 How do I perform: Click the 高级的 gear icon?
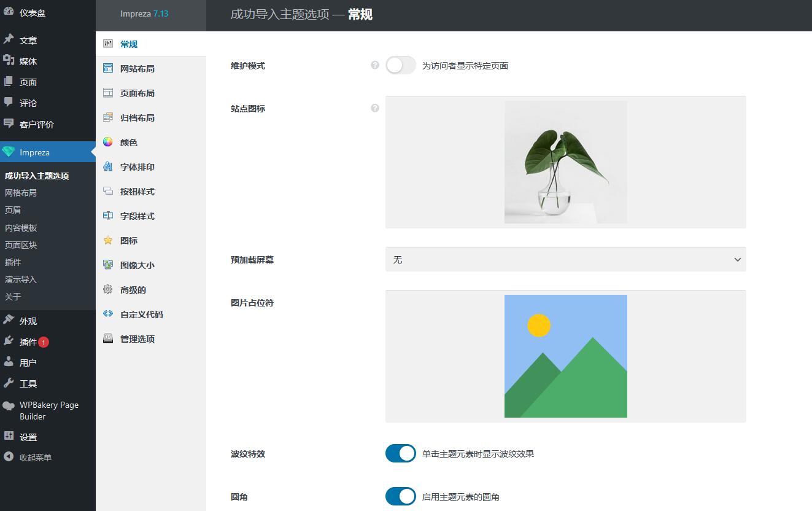pos(108,290)
